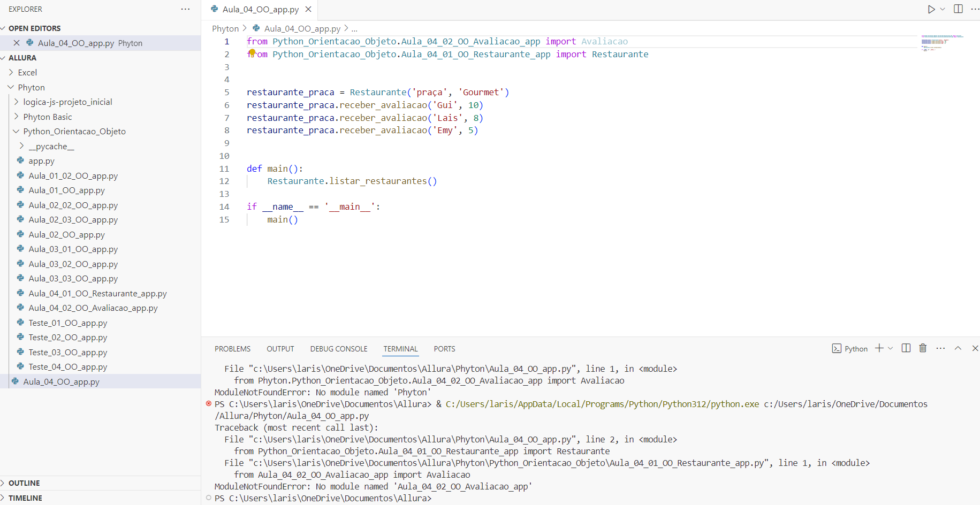This screenshot has width=980, height=505.
Task: Switch to the PORTS tab
Action: pos(444,349)
